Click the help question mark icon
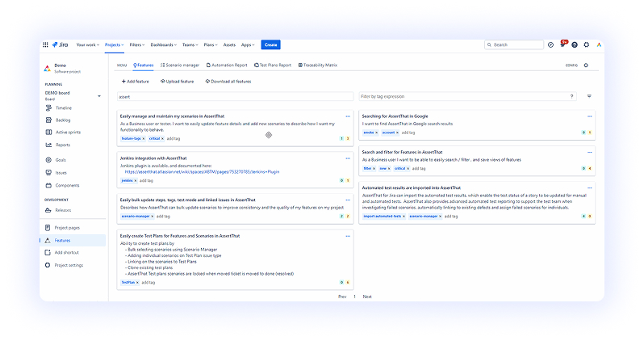 click(x=575, y=44)
